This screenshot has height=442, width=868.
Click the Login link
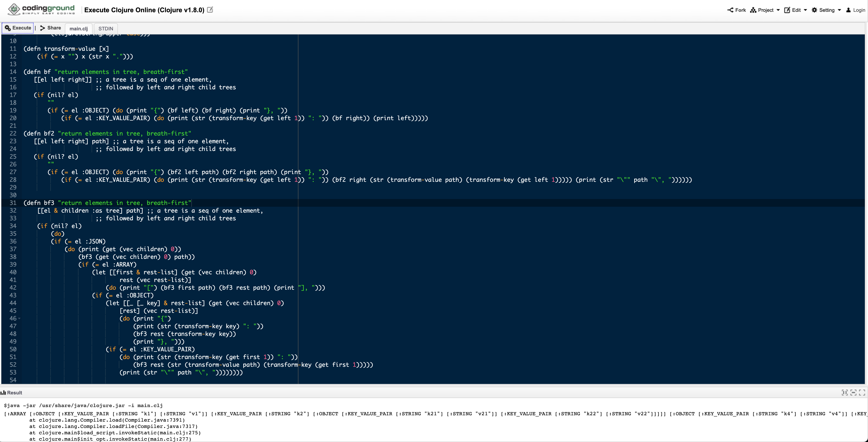coord(859,10)
